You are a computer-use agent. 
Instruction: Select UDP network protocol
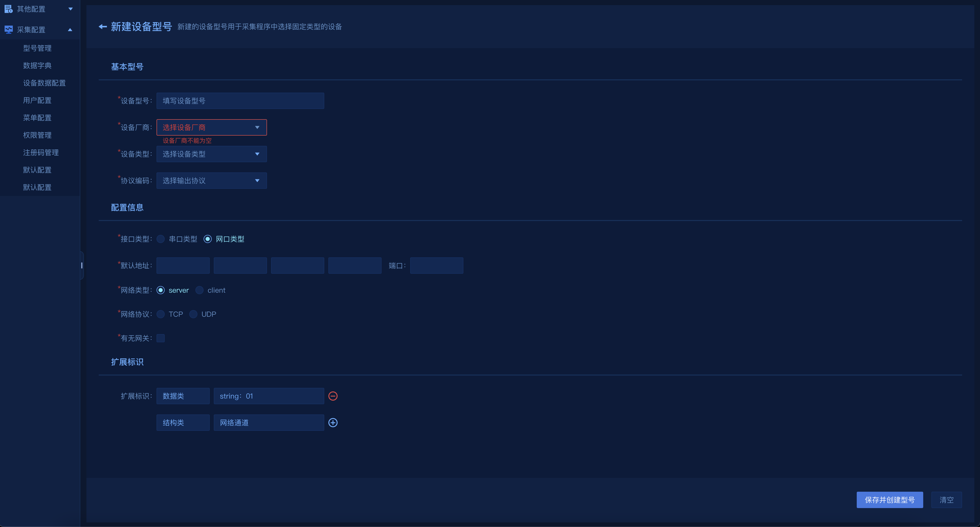pos(193,314)
